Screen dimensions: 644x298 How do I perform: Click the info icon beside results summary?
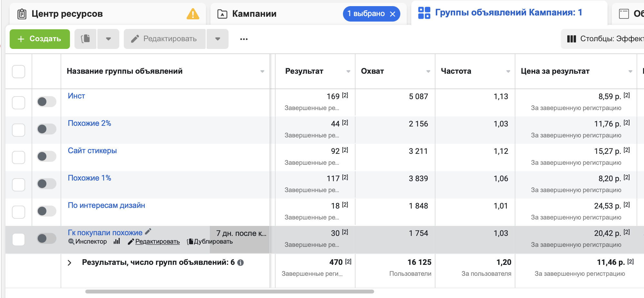pos(240,263)
